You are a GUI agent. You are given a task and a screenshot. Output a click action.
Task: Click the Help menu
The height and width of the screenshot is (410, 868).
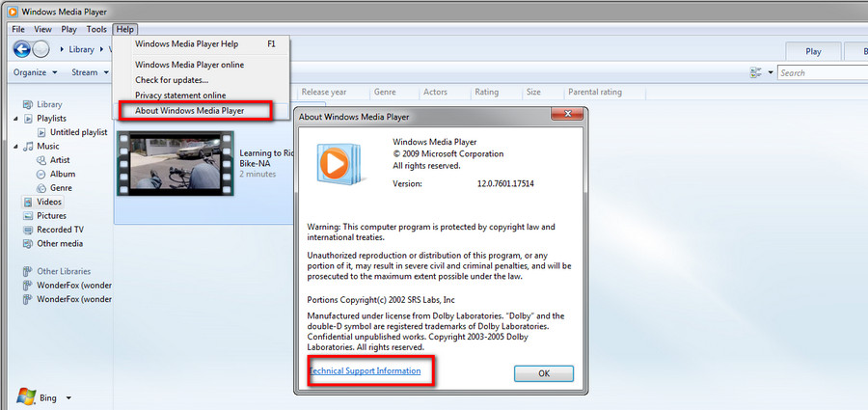pyautogui.click(x=125, y=29)
